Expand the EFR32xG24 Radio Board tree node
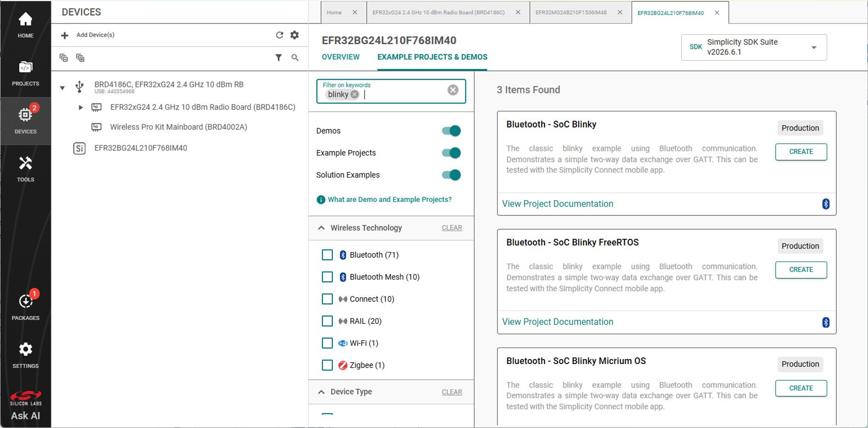Viewport: 868px width, 428px height. 80,107
